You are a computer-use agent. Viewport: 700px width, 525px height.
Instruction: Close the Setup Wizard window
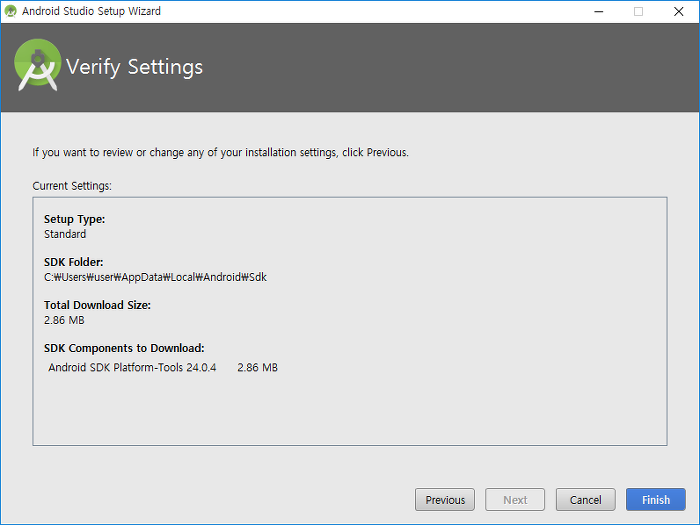[x=678, y=12]
